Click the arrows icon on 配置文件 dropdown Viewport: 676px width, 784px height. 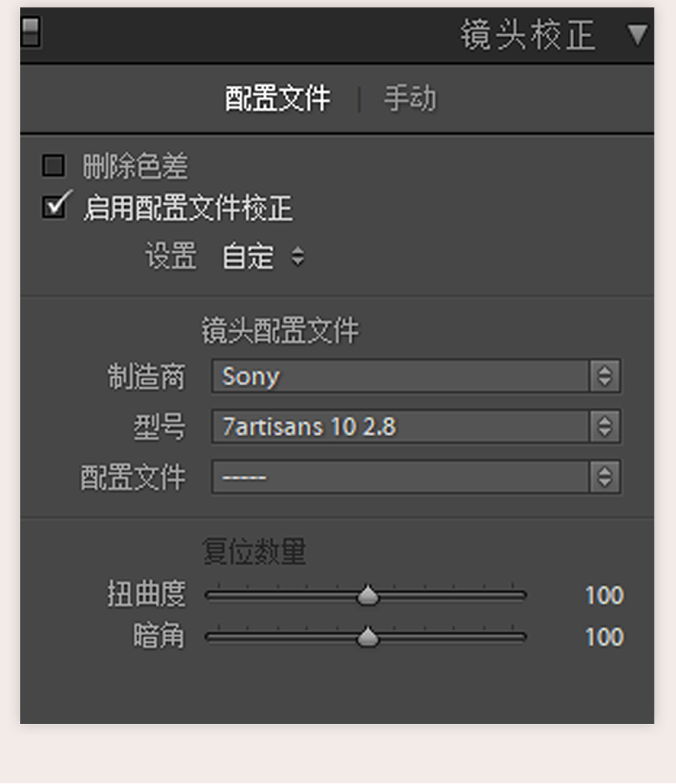pos(605,477)
